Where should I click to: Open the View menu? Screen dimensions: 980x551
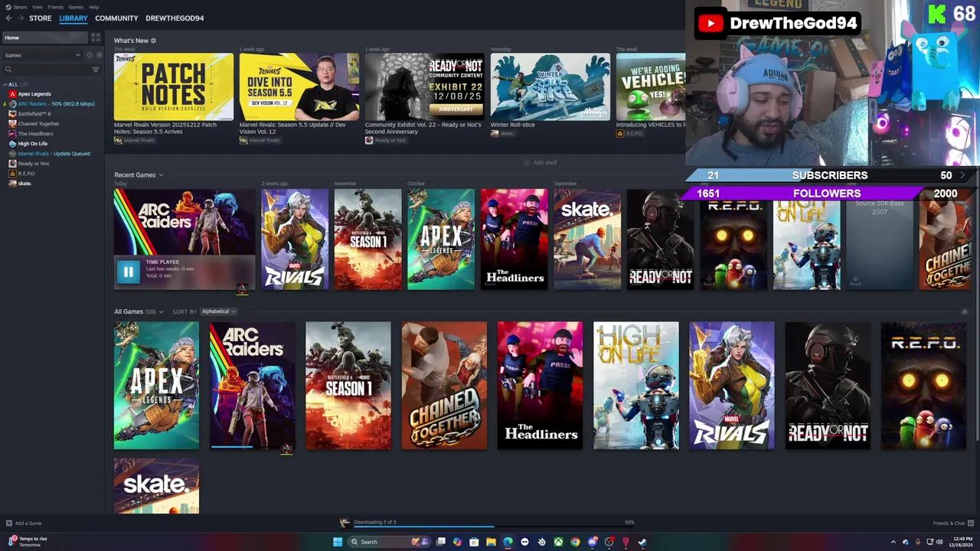pyautogui.click(x=38, y=7)
